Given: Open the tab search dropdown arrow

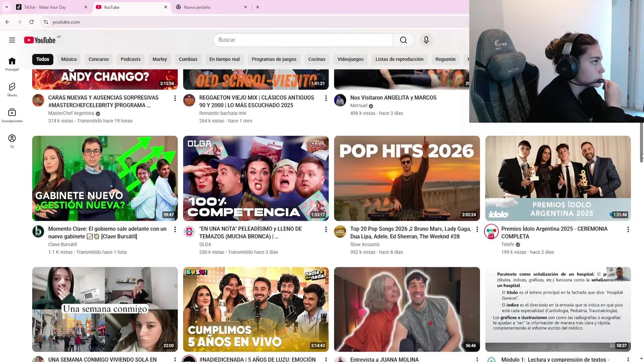Looking at the screenshot, I should coord(7,7).
